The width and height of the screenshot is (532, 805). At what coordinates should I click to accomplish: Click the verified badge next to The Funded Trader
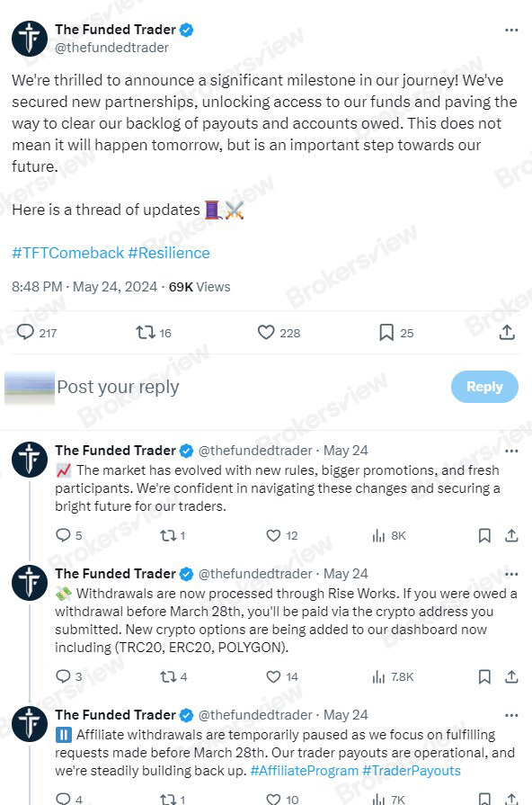tap(185, 30)
